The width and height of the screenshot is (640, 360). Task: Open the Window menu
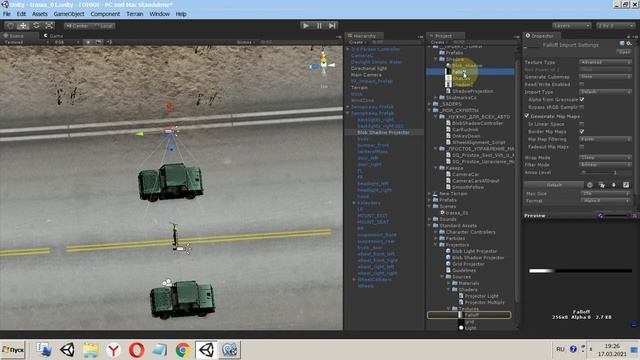[159, 14]
